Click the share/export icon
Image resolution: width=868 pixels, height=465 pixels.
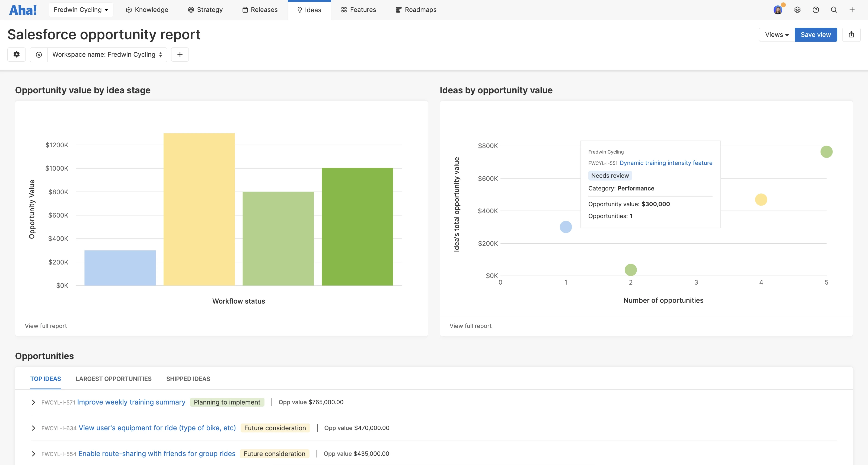point(851,35)
